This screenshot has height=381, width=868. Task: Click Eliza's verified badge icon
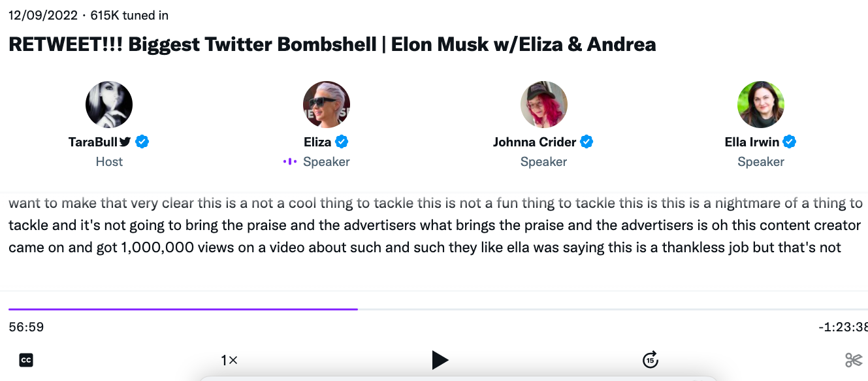pyautogui.click(x=341, y=142)
